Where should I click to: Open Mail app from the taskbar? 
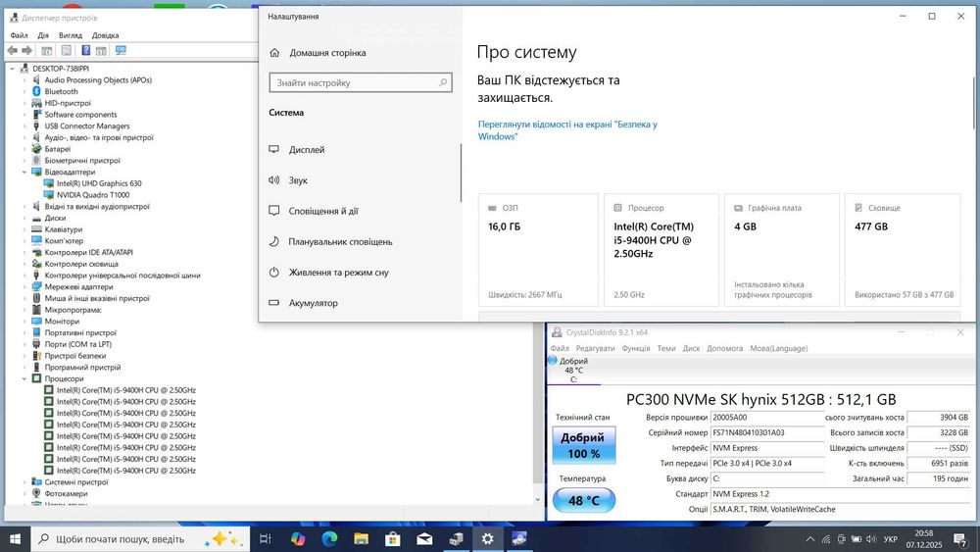pos(424,539)
